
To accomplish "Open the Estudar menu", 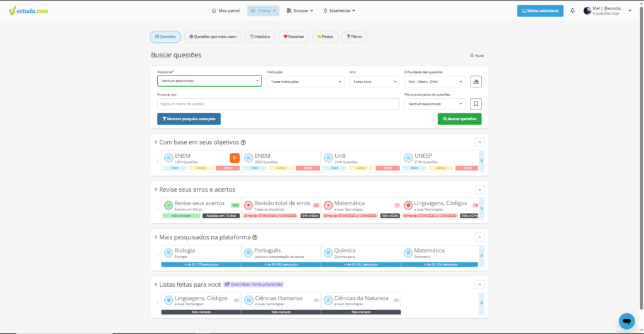I will coord(299,11).
